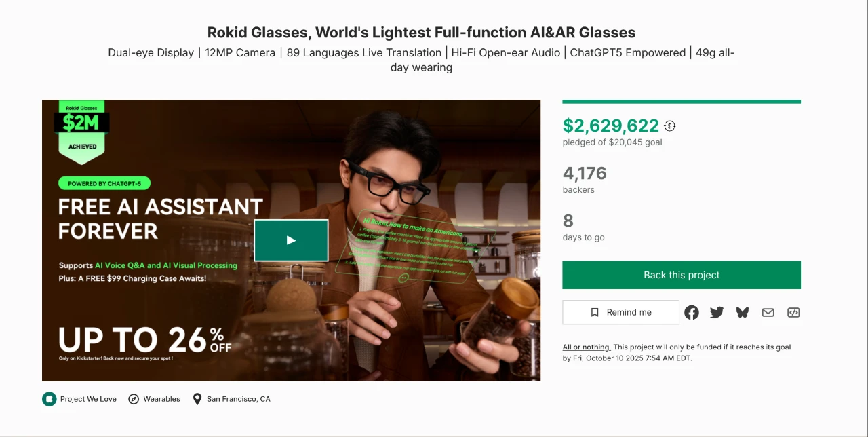
Task: Click the compass icon next to Wearables
Action: pos(133,399)
